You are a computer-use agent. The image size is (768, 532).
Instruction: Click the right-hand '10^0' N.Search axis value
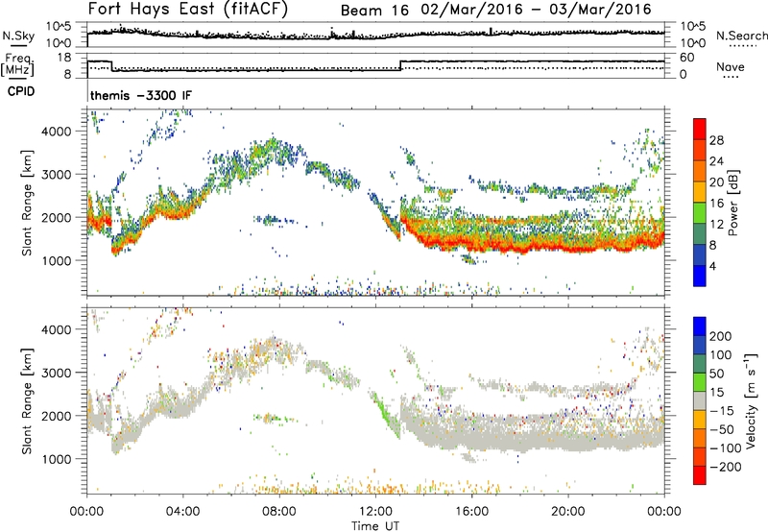(x=693, y=43)
